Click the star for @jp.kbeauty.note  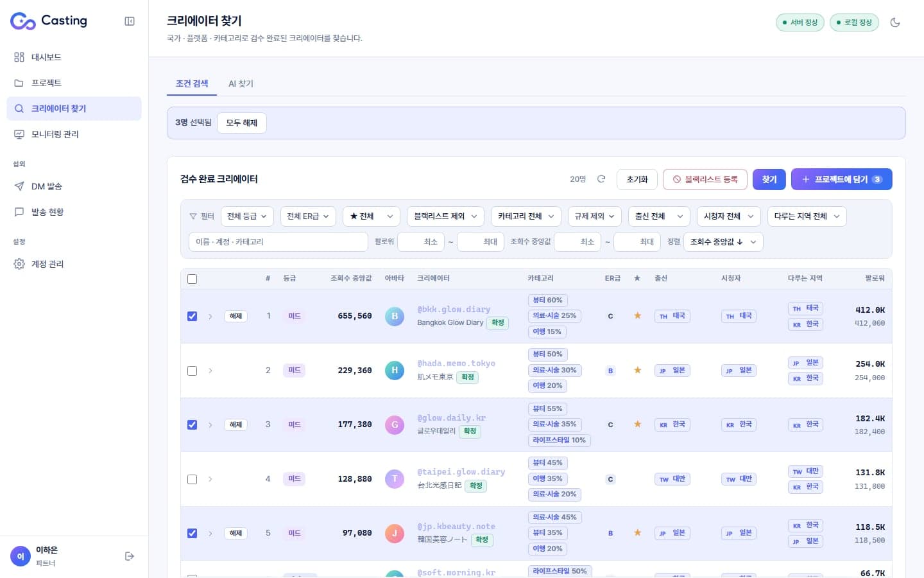[637, 533]
